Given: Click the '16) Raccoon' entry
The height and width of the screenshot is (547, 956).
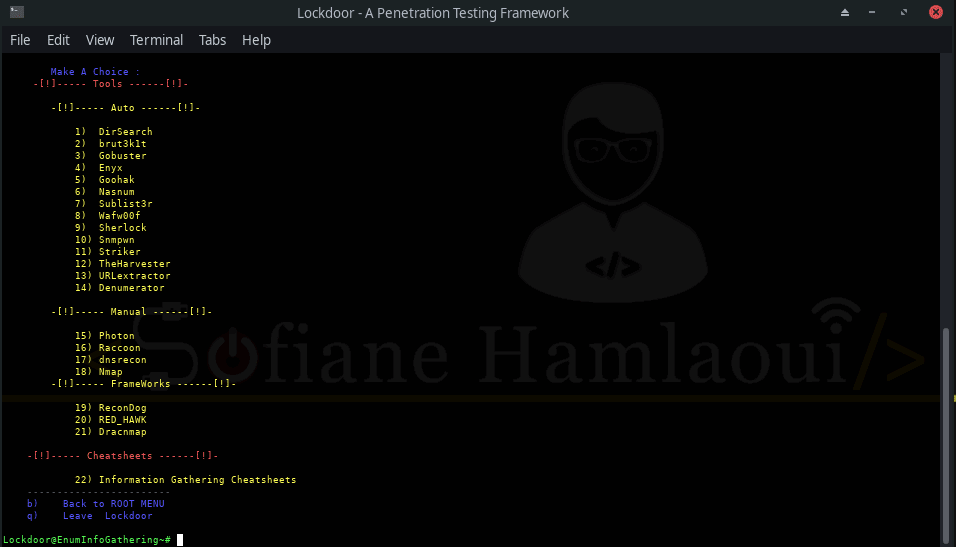Looking at the screenshot, I should coord(107,348).
